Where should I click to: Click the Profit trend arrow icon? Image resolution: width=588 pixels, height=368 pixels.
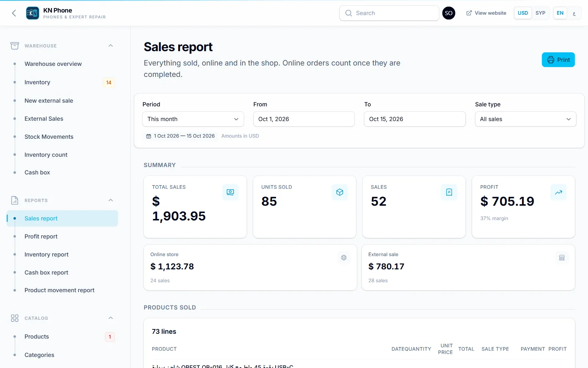(x=559, y=192)
